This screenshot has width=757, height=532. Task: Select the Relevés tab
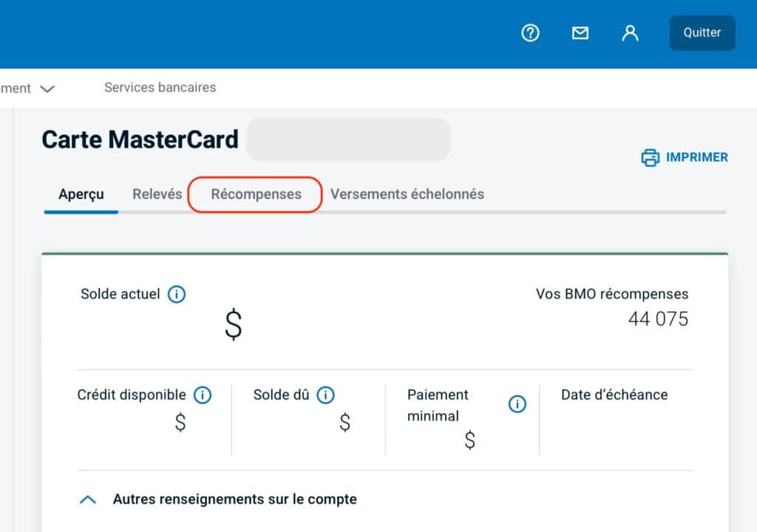click(x=157, y=194)
